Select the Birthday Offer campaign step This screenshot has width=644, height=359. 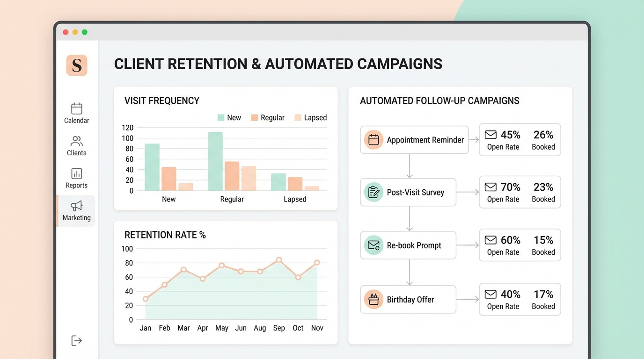(x=408, y=300)
